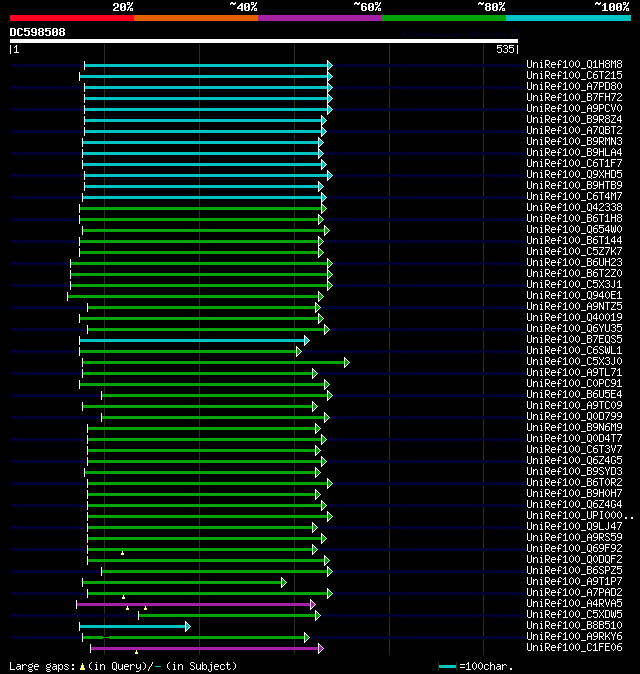This screenshot has width=640, height=674.
Task: Click the UniRef100_B6T1H8 label
Action: point(574,218)
